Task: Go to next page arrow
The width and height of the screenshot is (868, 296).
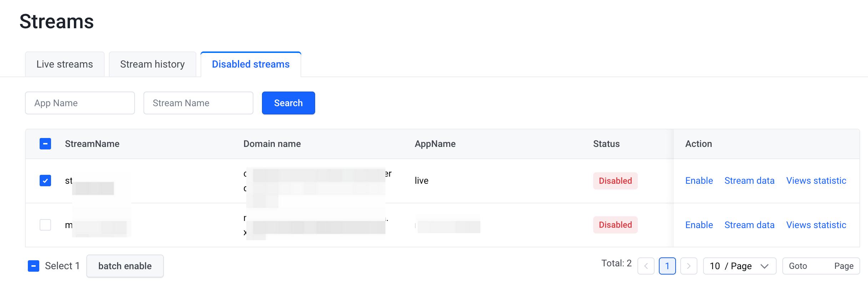Action: (x=688, y=266)
